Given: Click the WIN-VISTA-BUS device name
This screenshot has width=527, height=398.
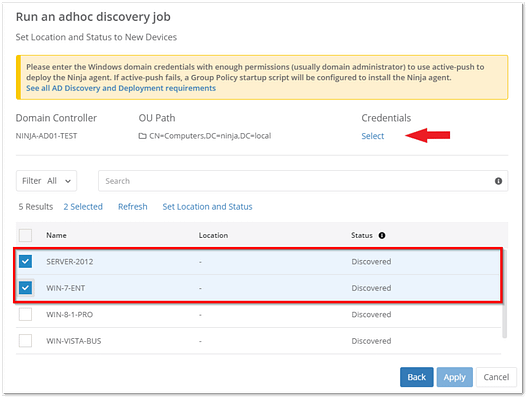Looking at the screenshot, I should pos(74,341).
